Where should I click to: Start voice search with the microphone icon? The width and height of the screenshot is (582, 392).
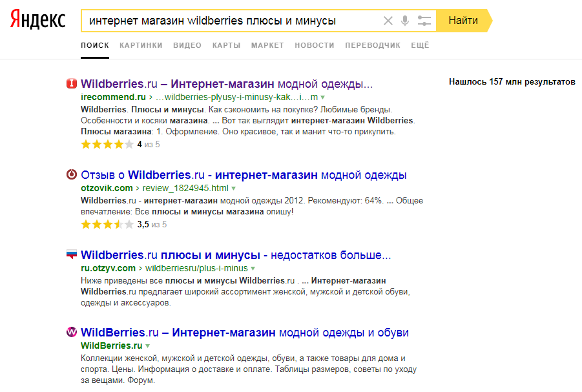[x=405, y=21]
